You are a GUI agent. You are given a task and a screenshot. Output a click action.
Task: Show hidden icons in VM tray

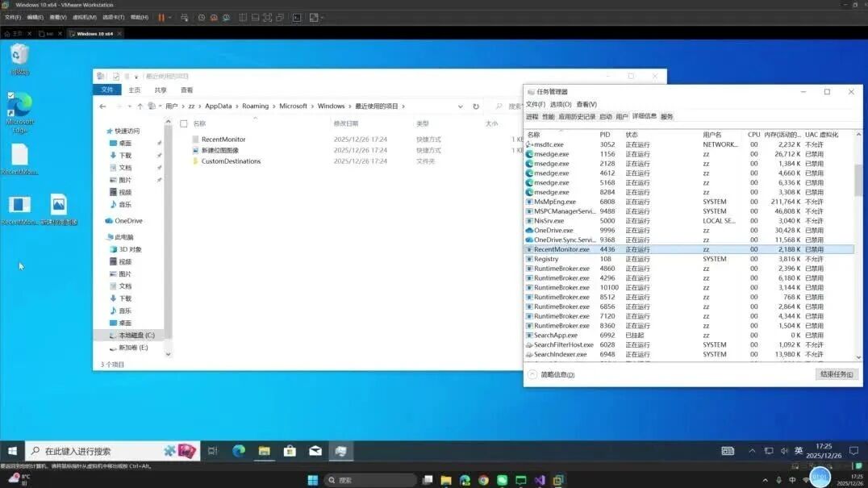click(752, 451)
